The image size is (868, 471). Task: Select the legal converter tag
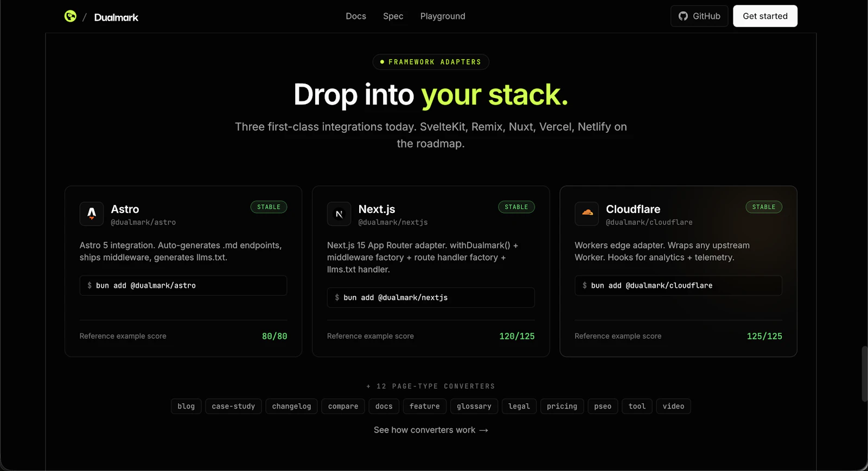click(x=519, y=407)
